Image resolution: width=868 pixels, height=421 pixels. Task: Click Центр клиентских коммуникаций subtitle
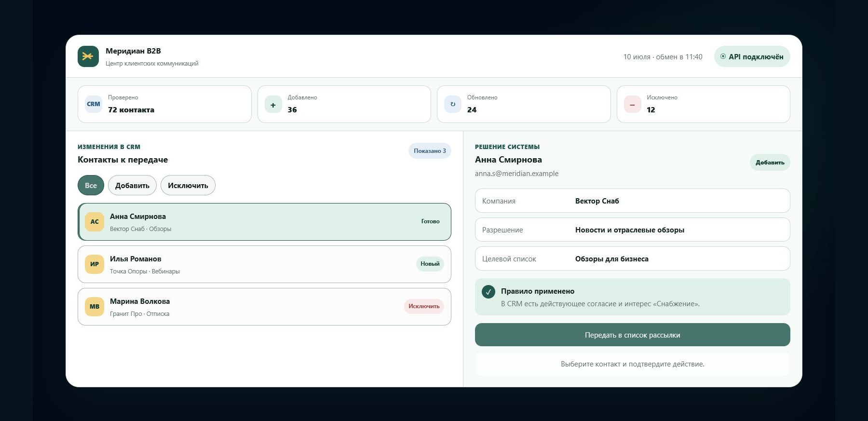pyautogui.click(x=152, y=64)
